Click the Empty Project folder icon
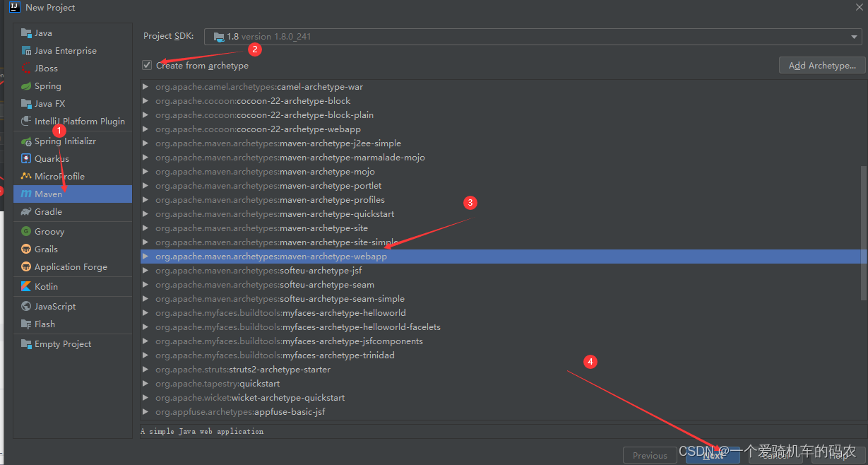 click(x=26, y=344)
